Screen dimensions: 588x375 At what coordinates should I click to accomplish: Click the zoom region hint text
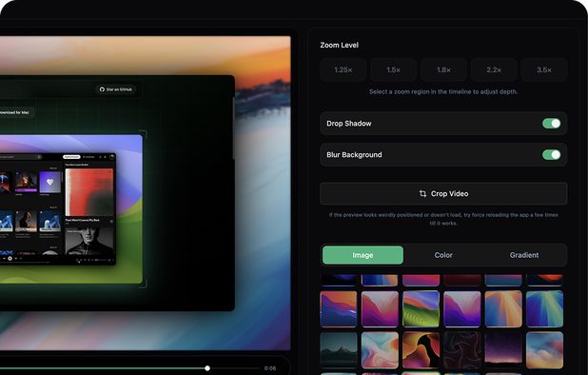[x=443, y=91]
